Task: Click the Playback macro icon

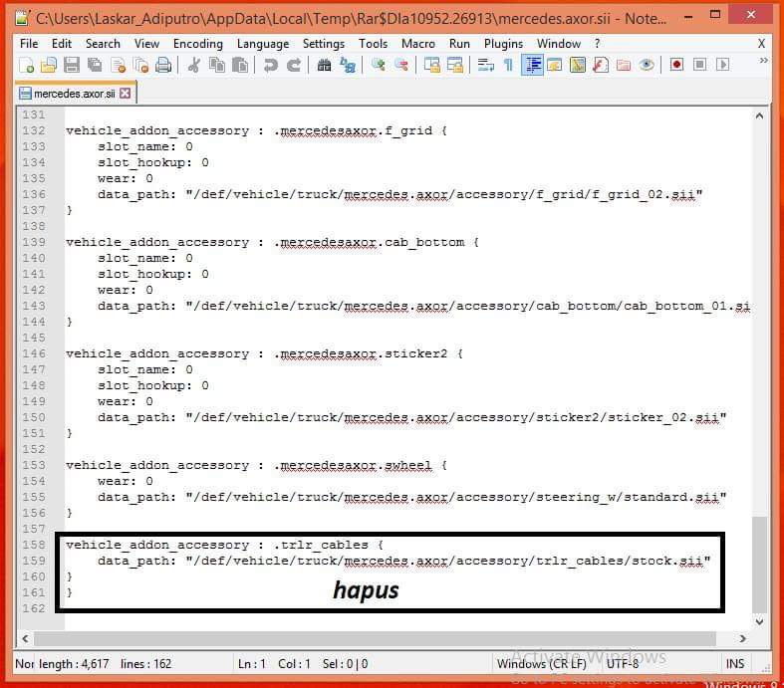Action: [x=722, y=65]
